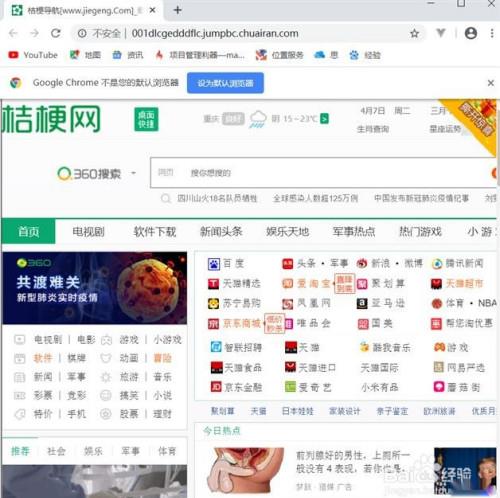Select the 电视剧 navigation tab
This screenshot has height=498, width=500.
pos(89,232)
